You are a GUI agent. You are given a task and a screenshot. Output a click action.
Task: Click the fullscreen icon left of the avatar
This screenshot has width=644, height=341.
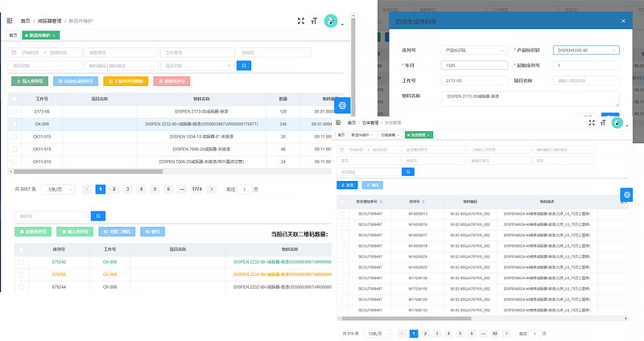(300, 21)
